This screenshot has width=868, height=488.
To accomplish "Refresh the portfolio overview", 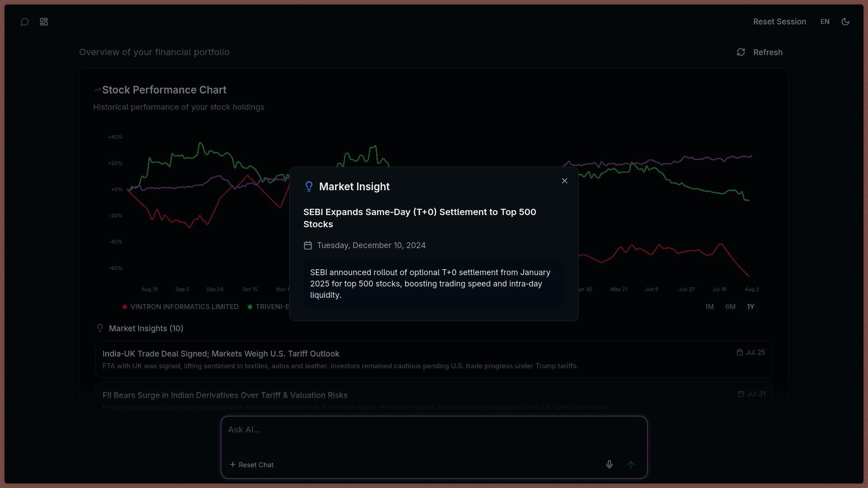I will pyautogui.click(x=759, y=52).
